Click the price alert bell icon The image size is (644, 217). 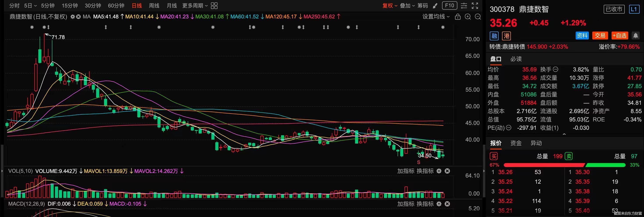point(635,36)
